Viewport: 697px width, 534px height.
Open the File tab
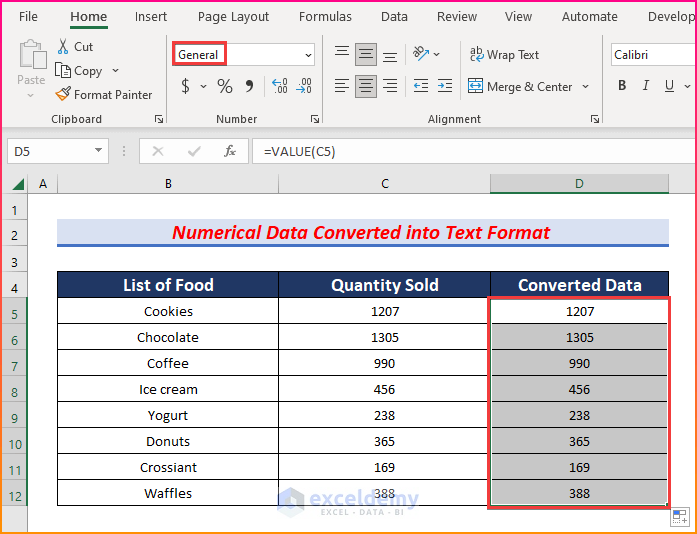(x=28, y=16)
